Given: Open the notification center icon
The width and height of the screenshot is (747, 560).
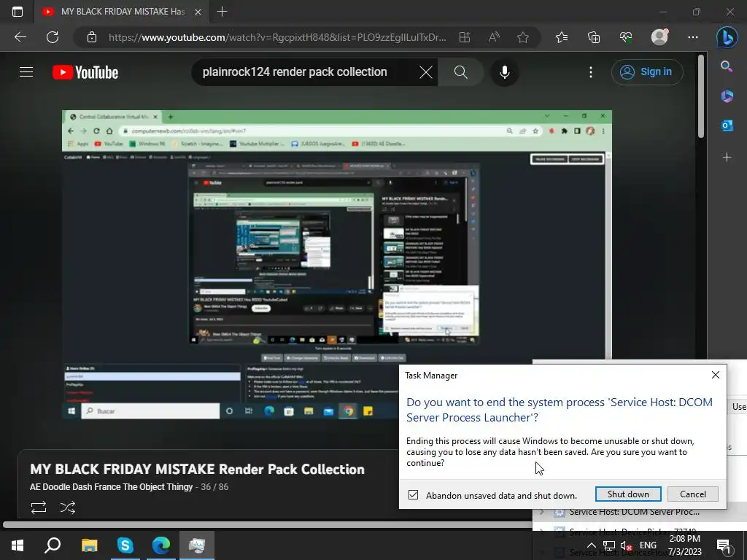Looking at the screenshot, I should 723,545.
